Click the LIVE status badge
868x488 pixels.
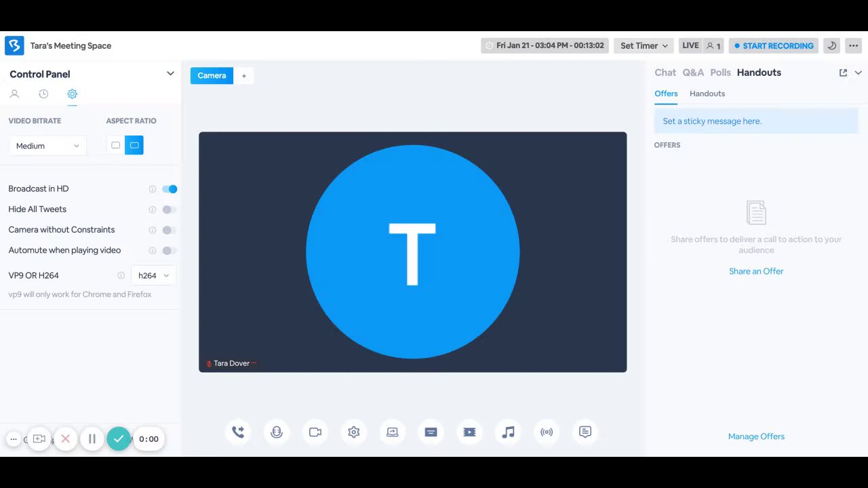[690, 45]
